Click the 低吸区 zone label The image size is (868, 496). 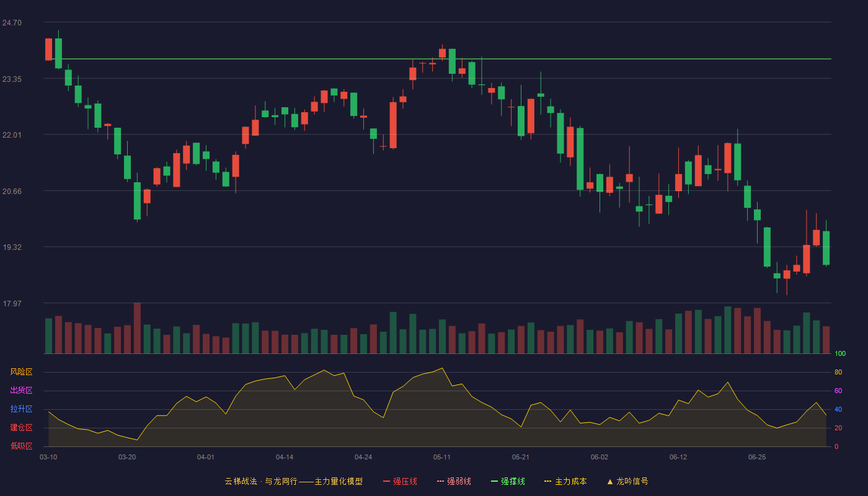(x=21, y=446)
